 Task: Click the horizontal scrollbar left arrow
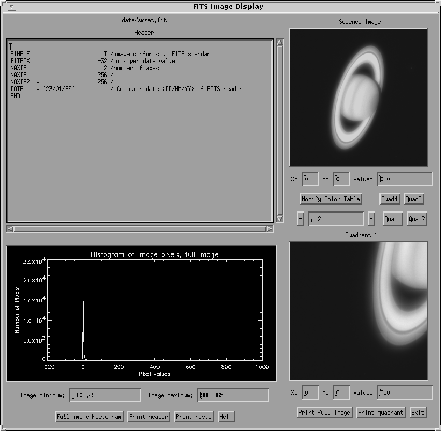(x=10, y=229)
